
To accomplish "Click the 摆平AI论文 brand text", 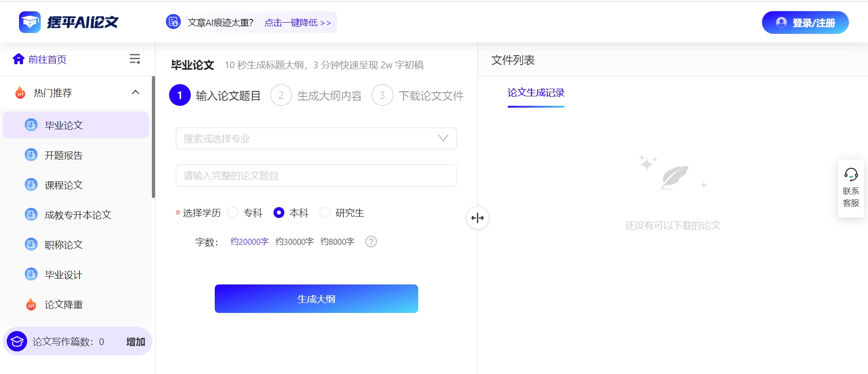I will [x=83, y=22].
